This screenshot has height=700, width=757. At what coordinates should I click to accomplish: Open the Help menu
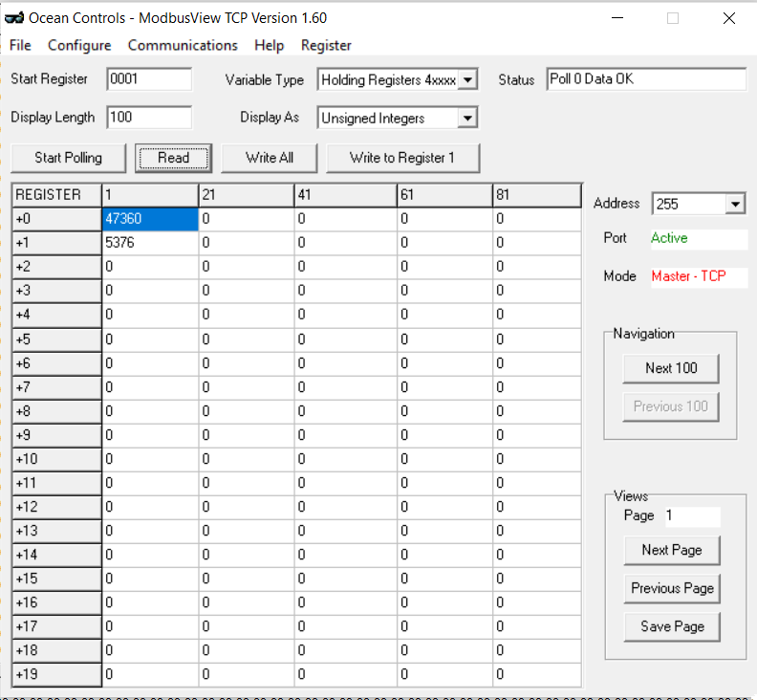(x=269, y=45)
